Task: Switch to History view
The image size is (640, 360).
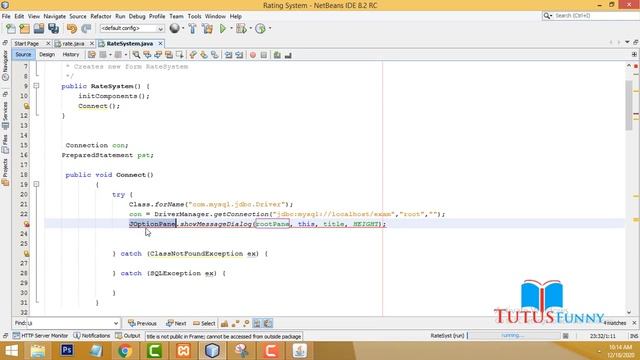Action: (x=71, y=55)
